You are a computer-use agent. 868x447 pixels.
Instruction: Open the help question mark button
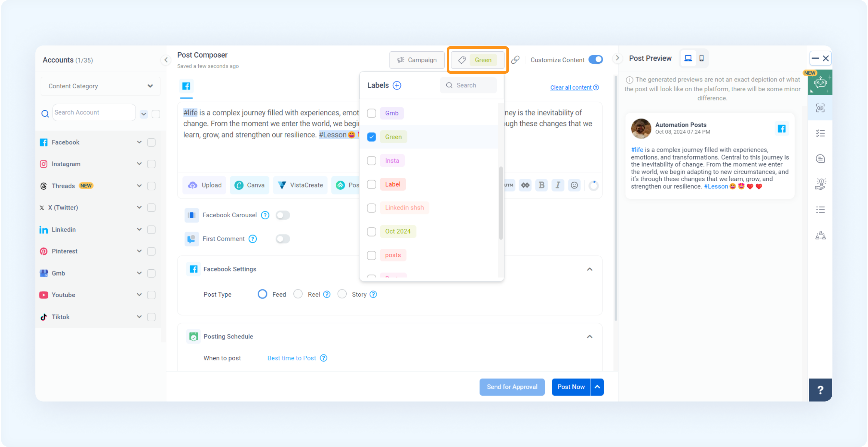click(x=820, y=390)
